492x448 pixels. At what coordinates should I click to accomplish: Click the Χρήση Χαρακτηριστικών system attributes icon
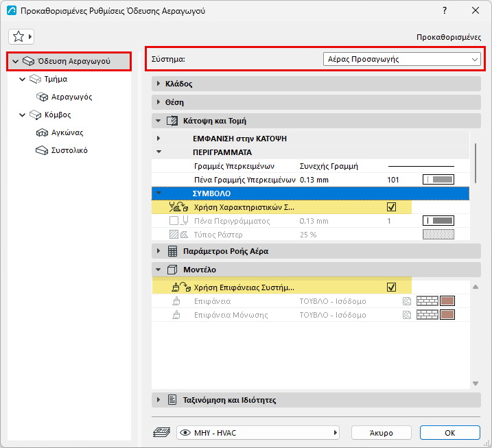(x=178, y=207)
